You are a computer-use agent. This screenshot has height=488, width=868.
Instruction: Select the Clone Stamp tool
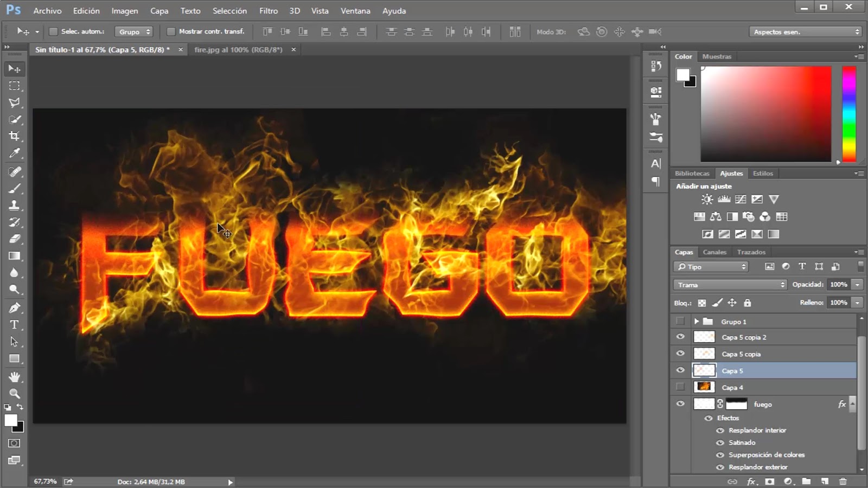pos(15,205)
